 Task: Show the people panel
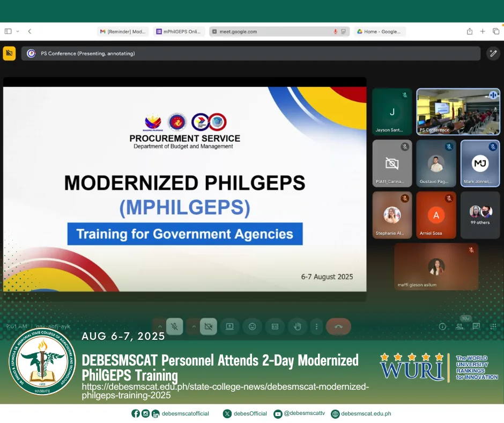(459, 326)
